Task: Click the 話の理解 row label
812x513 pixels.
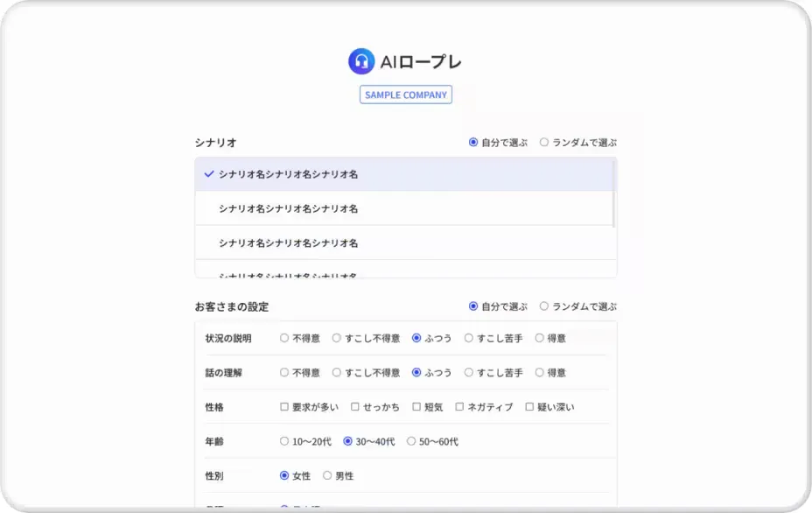Action: click(x=223, y=373)
